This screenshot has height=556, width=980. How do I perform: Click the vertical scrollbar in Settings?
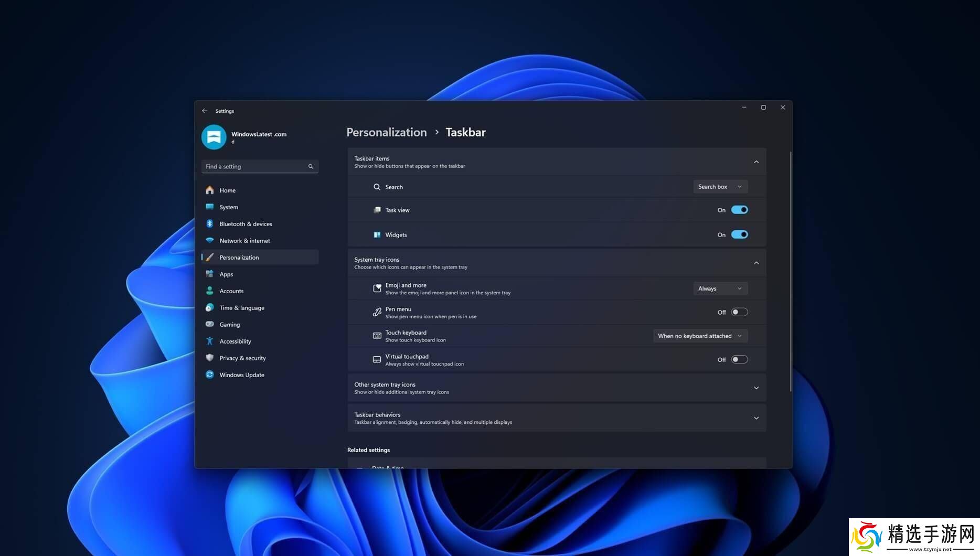point(791,270)
